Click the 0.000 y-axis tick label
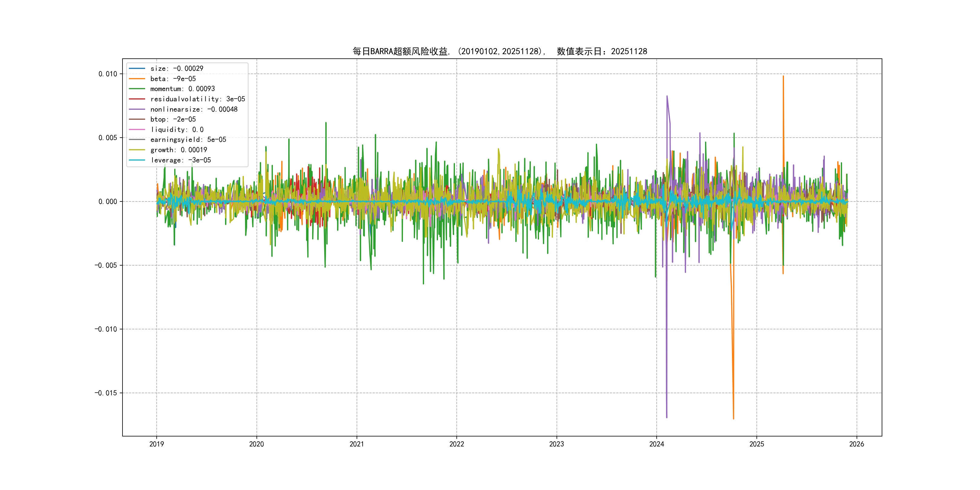980x490 pixels. tap(108, 202)
